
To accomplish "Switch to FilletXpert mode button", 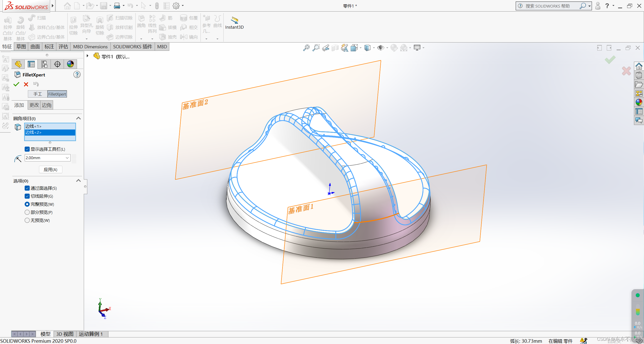I will [x=57, y=94].
